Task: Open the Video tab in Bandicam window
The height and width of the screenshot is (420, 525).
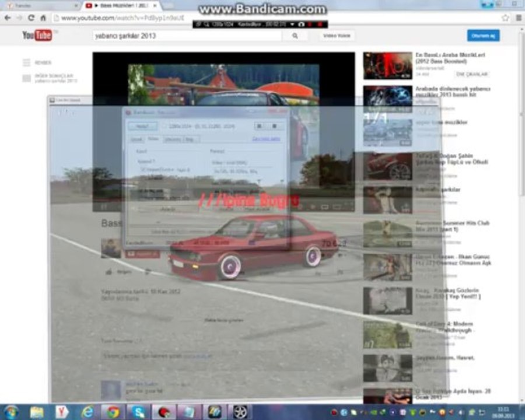Action: click(x=153, y=139)
